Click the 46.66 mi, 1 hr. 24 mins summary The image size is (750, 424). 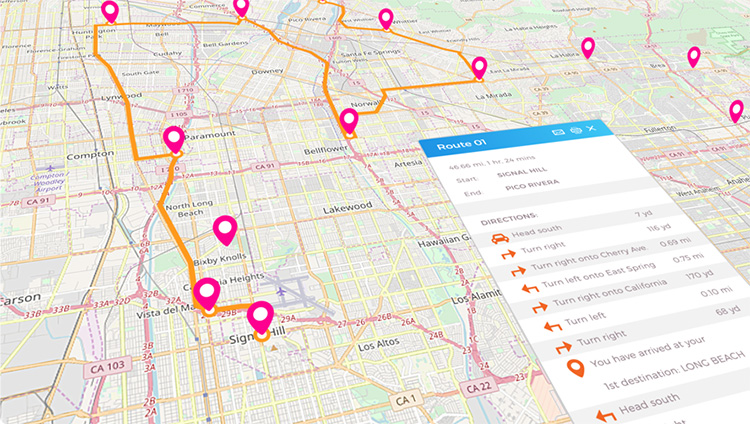[x=492, y=163]
